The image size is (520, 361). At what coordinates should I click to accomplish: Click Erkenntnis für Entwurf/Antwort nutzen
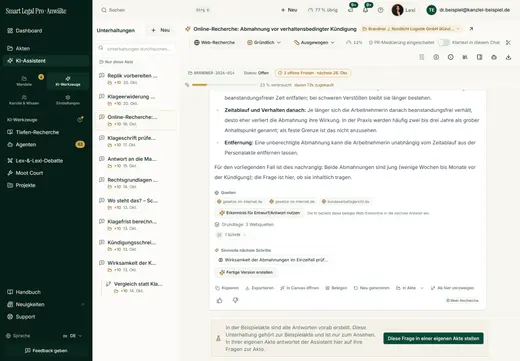tap(259, 213)
